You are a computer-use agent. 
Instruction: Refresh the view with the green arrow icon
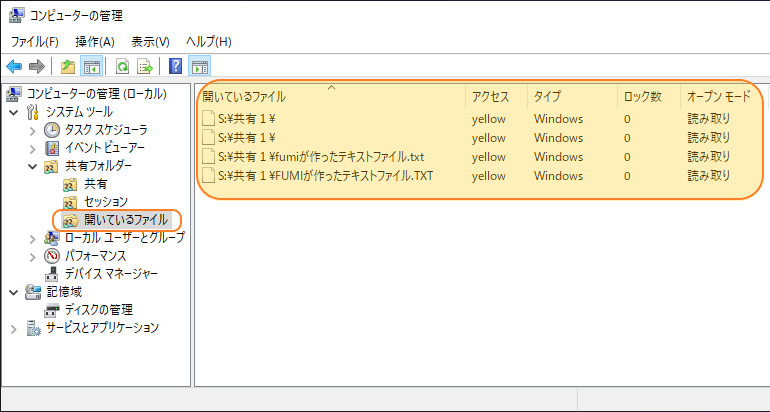(x=122, y=66)
